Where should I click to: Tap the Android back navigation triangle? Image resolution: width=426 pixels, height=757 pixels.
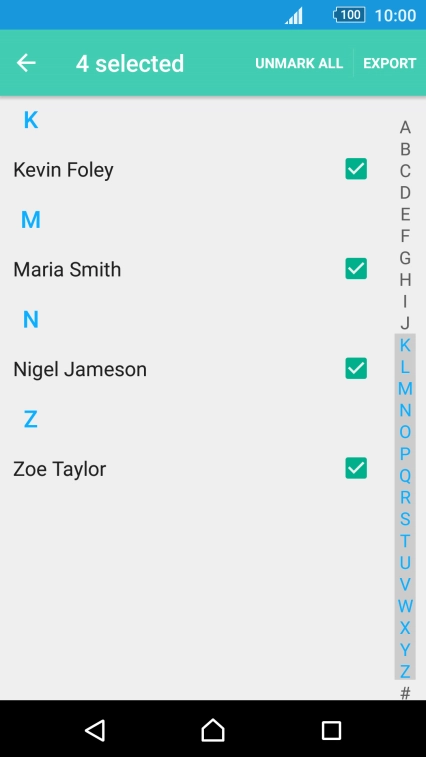point(95,730)
